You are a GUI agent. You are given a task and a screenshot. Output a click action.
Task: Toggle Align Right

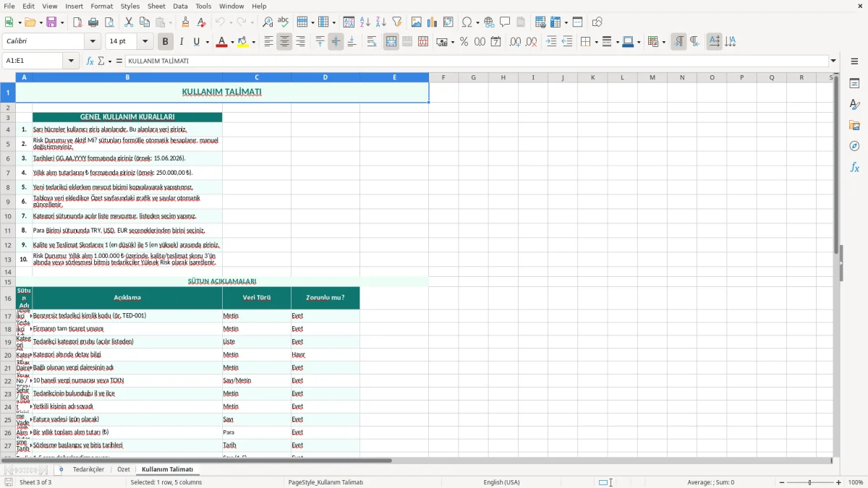(300, 42)
